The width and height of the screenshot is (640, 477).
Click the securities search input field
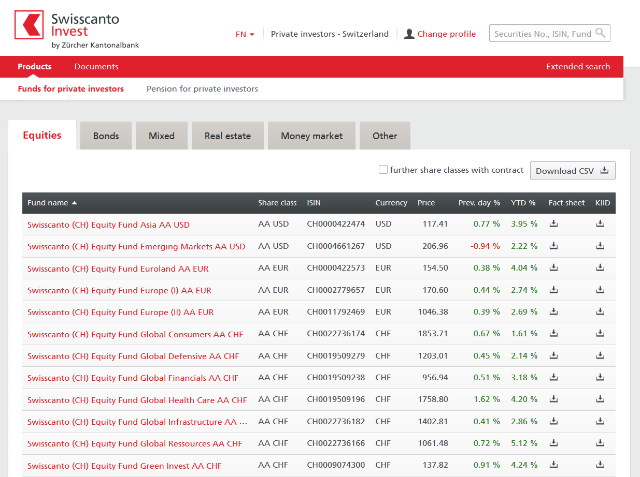(549, 33)
